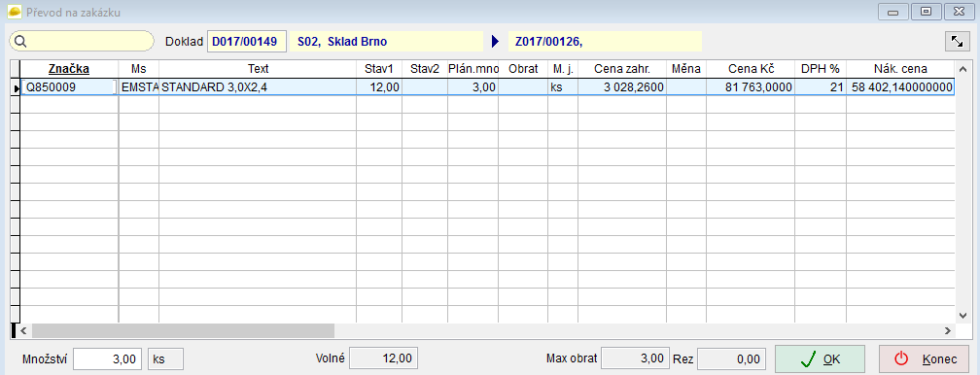980x375 pixels.
Task: Click the Stav1 column header
Action: point(379,69)
